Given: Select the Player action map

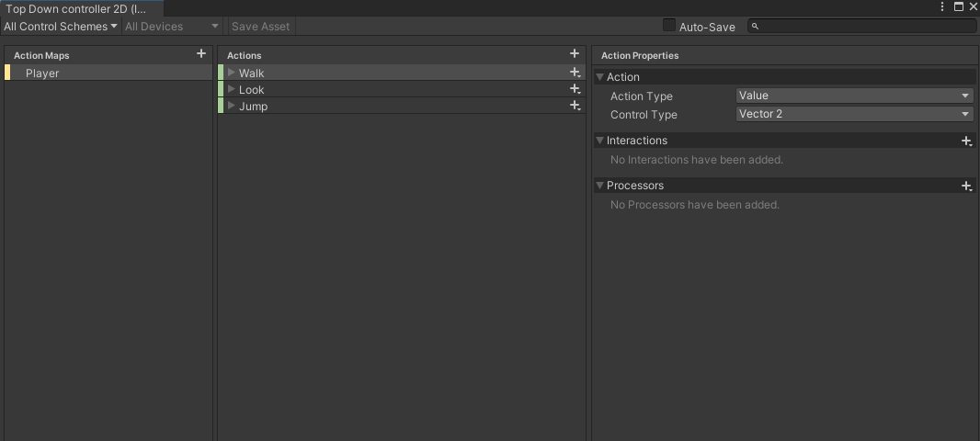Looking at the screenshot, I should (x=108, y=73).
